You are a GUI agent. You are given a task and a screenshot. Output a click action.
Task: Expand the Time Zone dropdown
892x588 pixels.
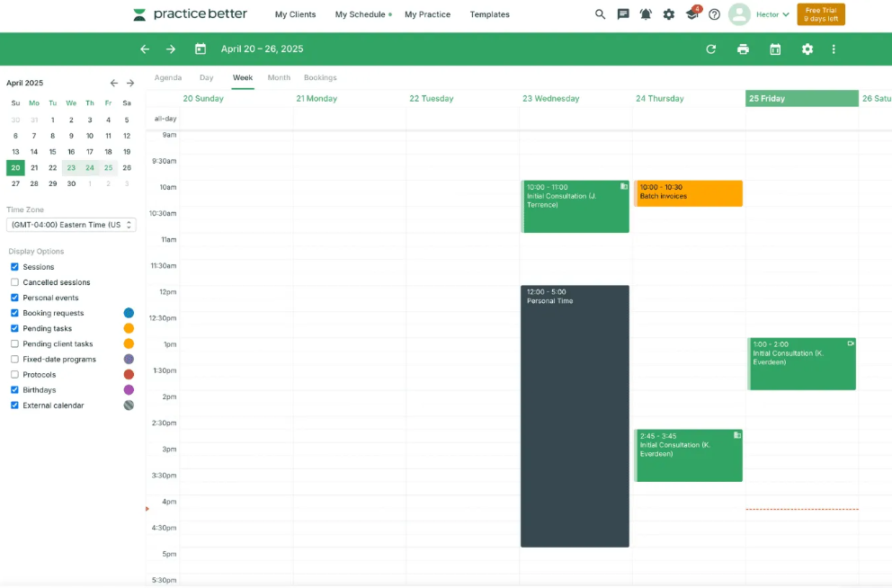(71, 225)
